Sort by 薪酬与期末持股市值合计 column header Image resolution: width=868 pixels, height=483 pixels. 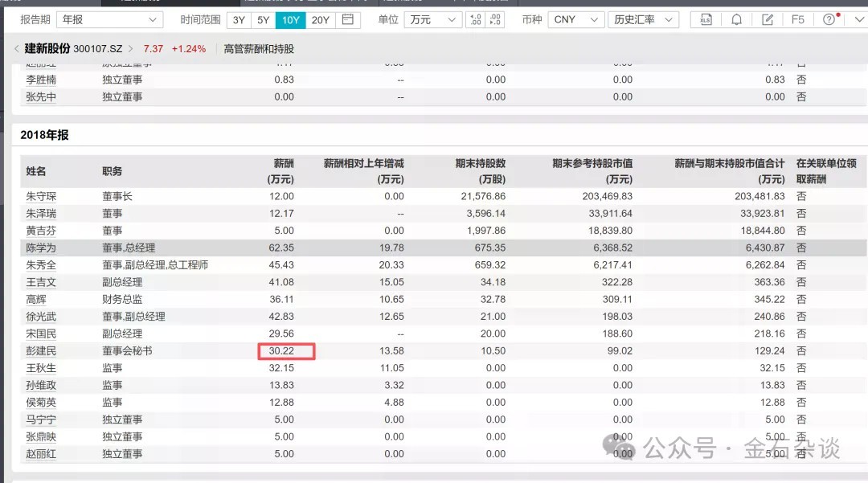click(730, 171)
